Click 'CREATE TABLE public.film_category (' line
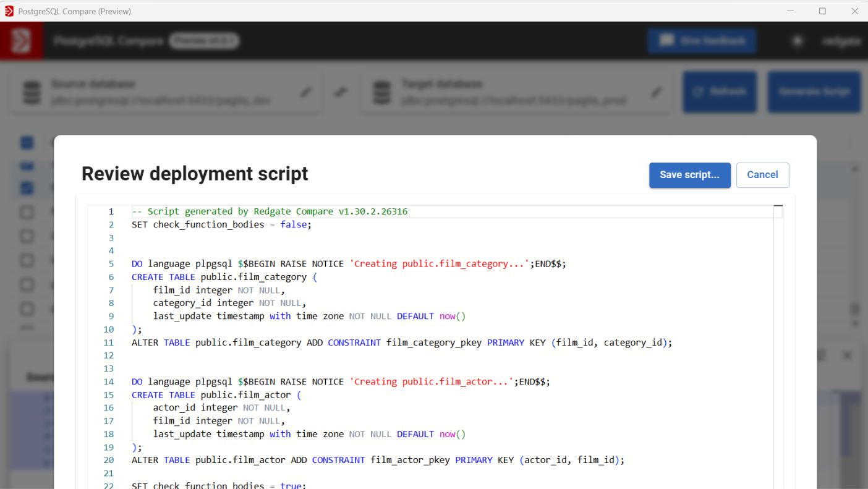The height and width of the screenshot is (489, 868). pos(224,277)
